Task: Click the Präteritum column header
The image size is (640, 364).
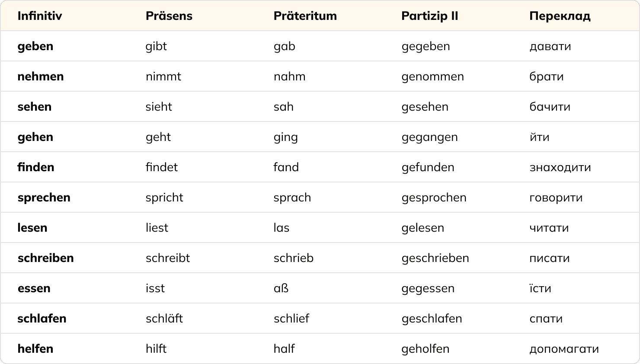Action: (x=305, y=16)
